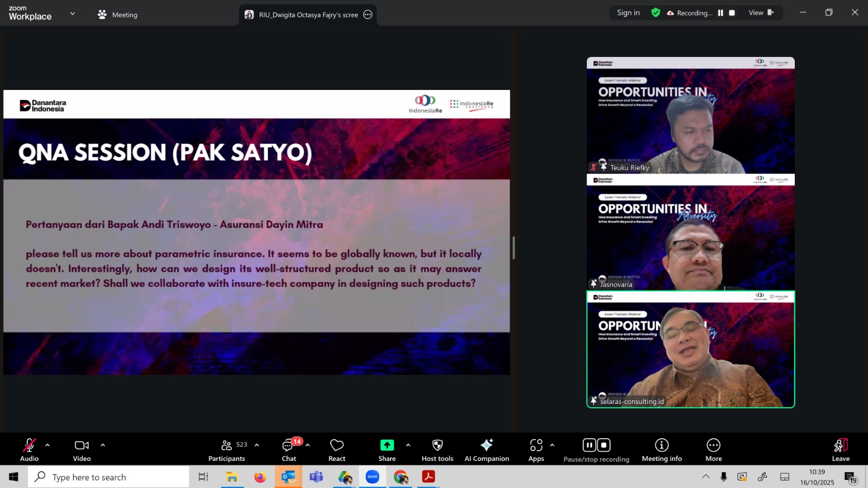Select the Teuku Riefky video thumbnail

tap(690, 115)
